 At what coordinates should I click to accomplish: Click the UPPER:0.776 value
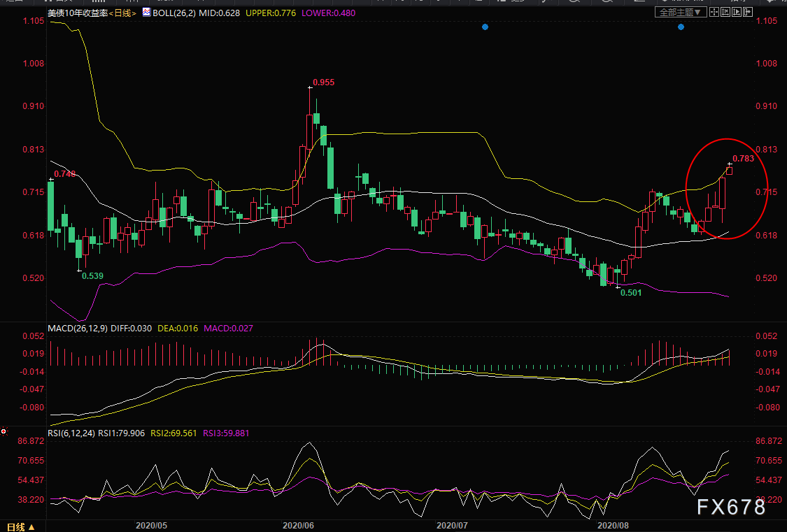(x=271, y=13)
